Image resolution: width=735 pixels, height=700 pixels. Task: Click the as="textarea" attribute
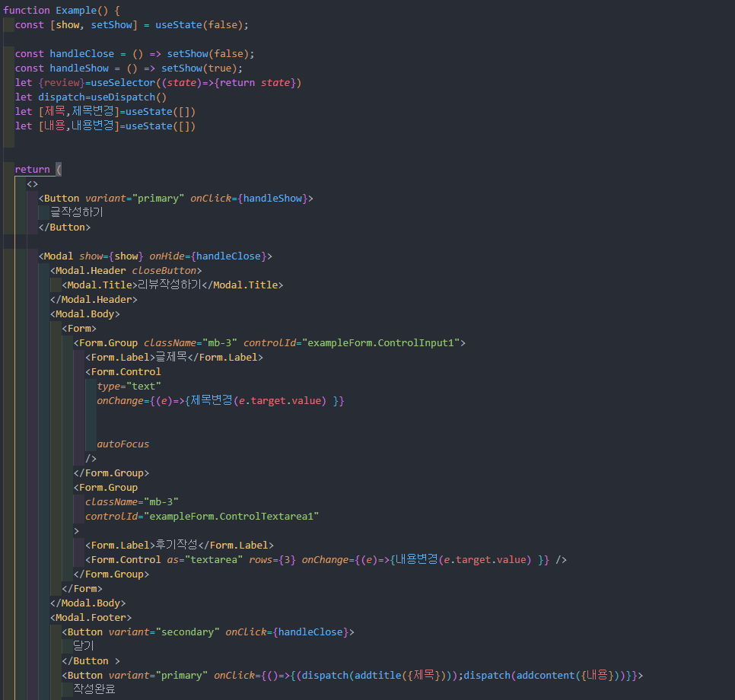click(x=205, y=560)
